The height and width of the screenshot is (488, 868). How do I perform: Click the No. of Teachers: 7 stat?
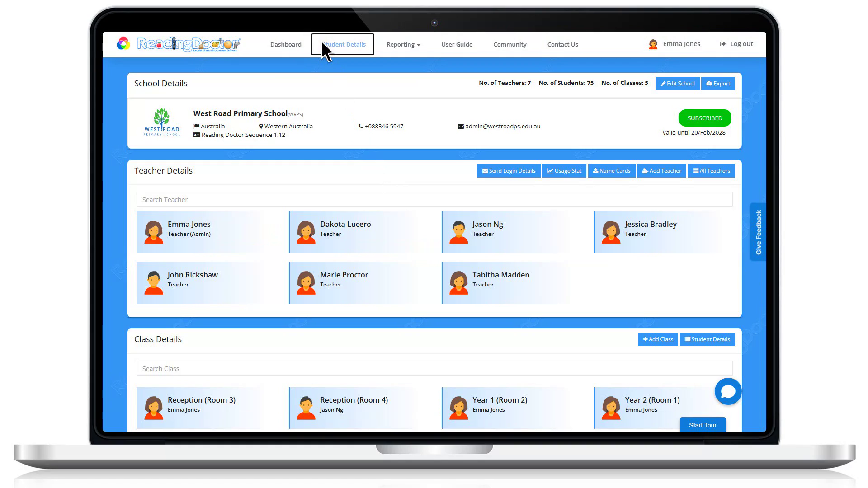(x=505, y=83)
